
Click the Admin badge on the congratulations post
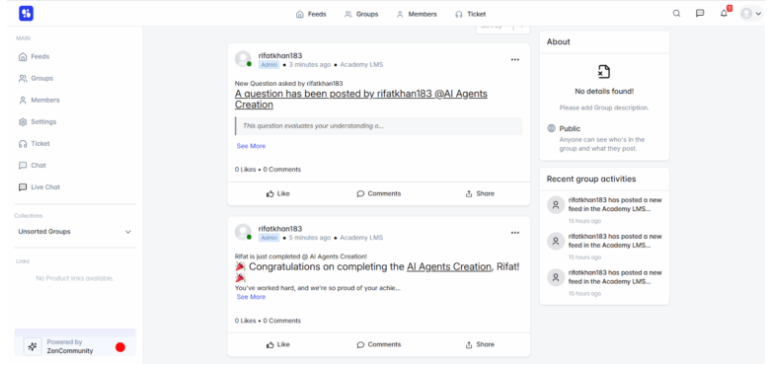(x=269, y=238)
